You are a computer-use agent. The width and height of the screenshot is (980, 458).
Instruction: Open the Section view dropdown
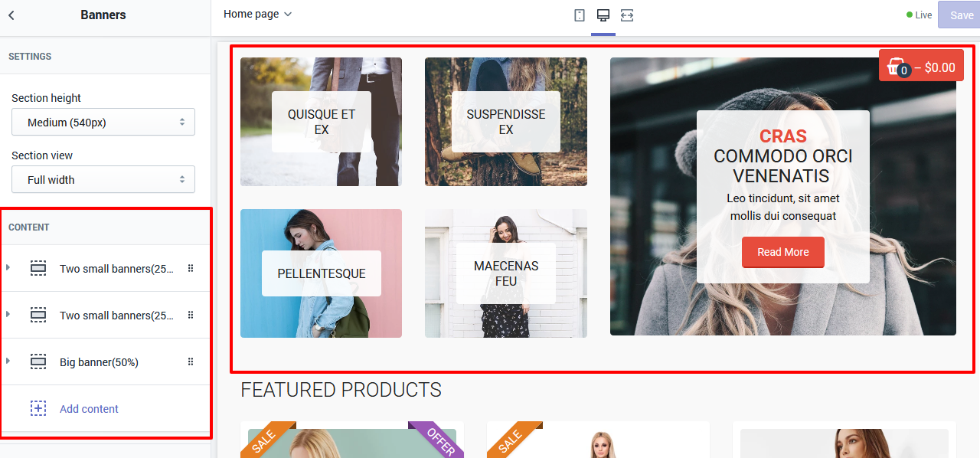pos(103,179)
